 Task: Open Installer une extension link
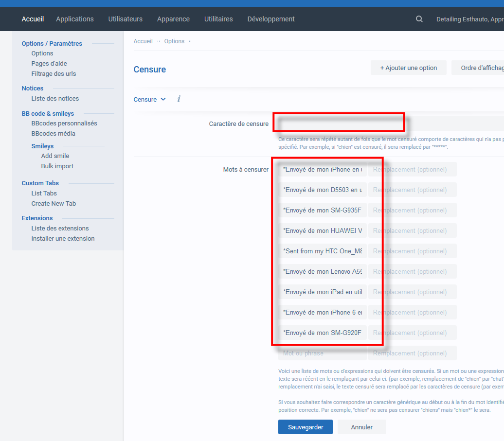(63, 238)
